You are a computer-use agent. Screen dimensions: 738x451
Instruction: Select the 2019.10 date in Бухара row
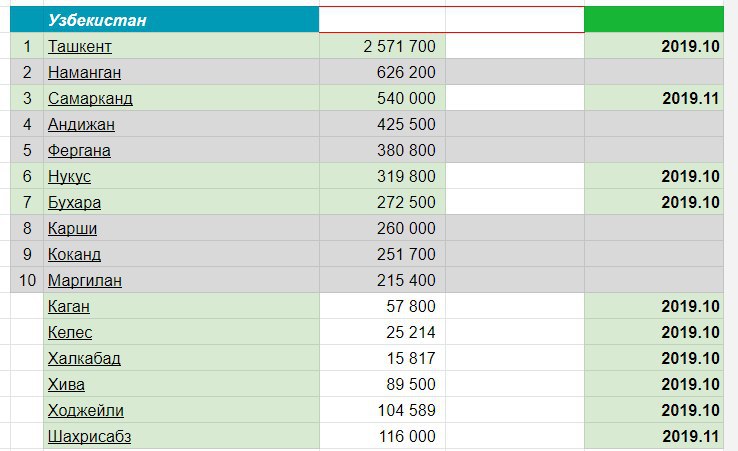tap(654, 202)
